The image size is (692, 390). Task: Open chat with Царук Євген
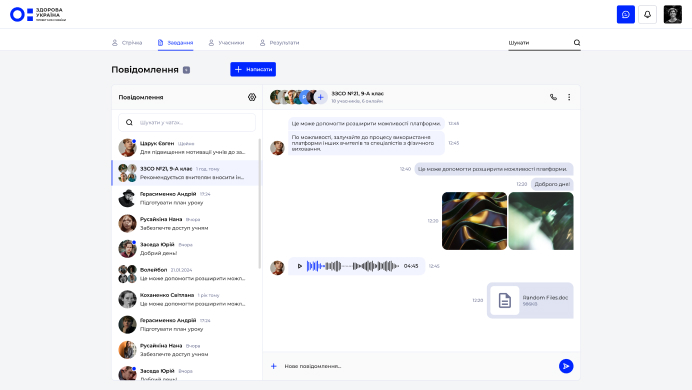point(187,148)
